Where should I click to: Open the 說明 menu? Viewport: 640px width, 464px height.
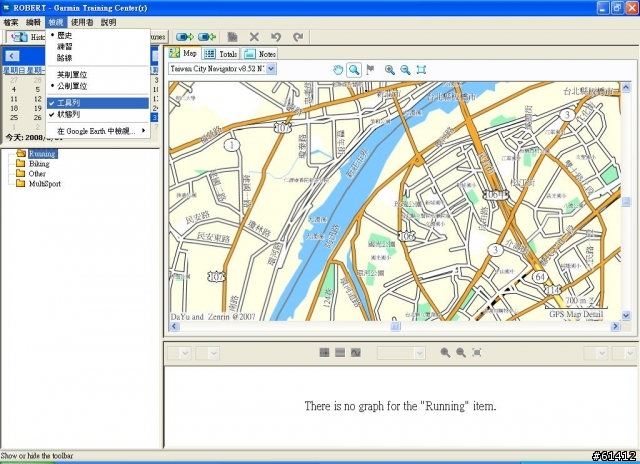tap(109, 22)
